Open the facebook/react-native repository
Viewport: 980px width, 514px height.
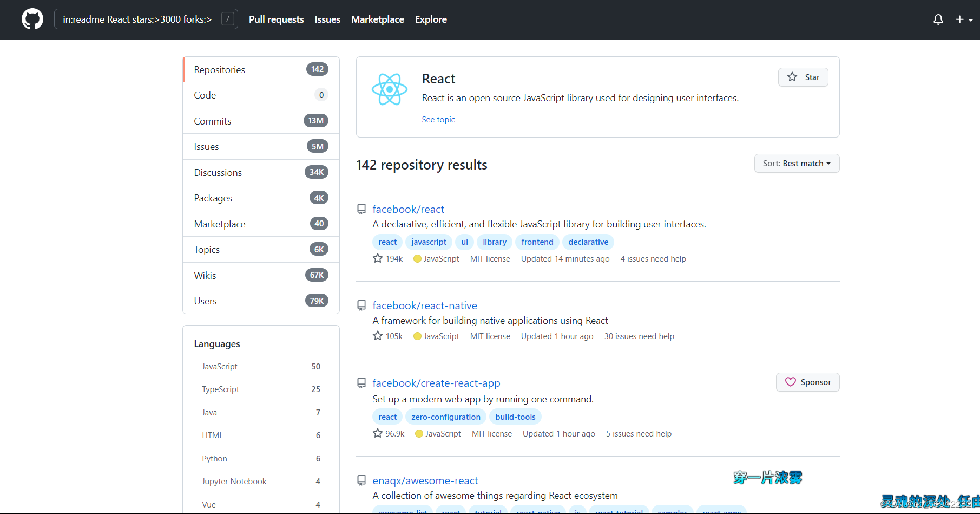tap(425, 305)
